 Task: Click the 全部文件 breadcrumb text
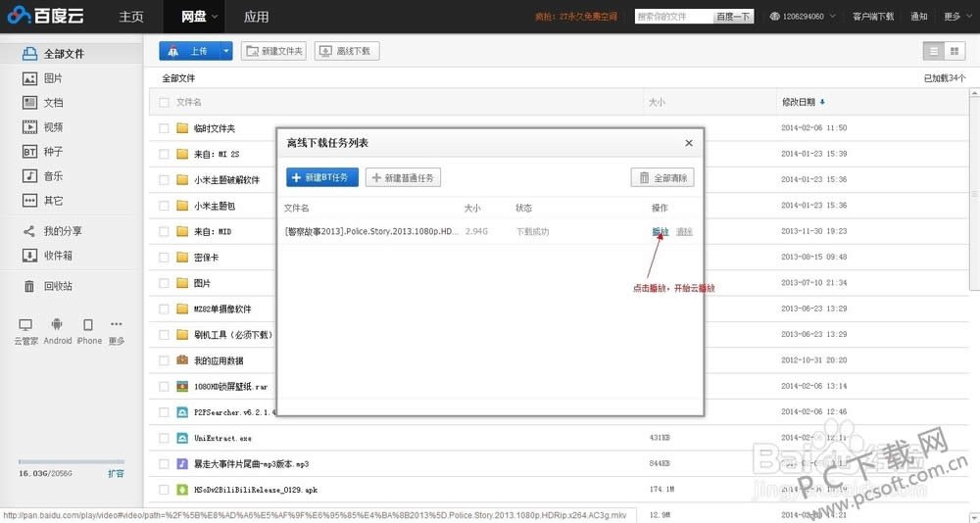(x=178, y=78)
